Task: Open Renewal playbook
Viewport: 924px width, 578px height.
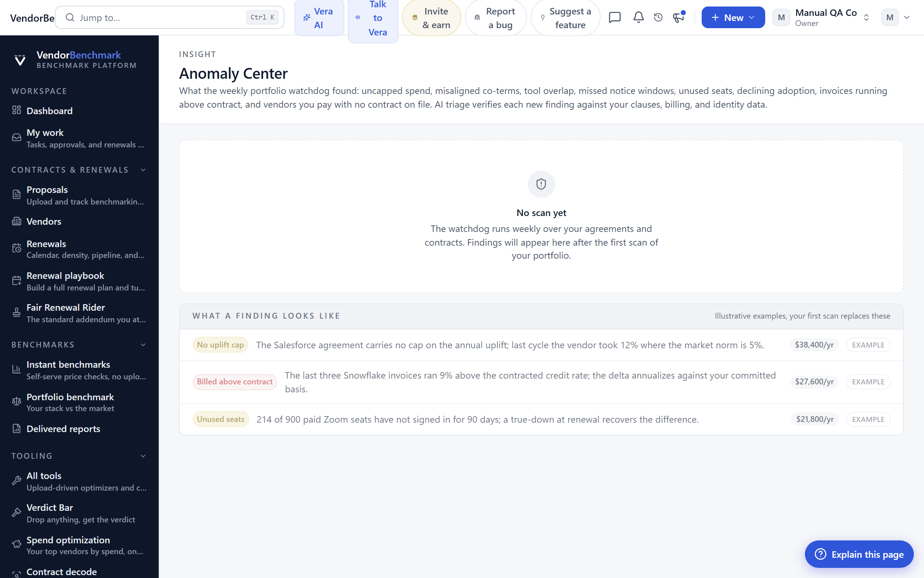Action: pos(79,281)
